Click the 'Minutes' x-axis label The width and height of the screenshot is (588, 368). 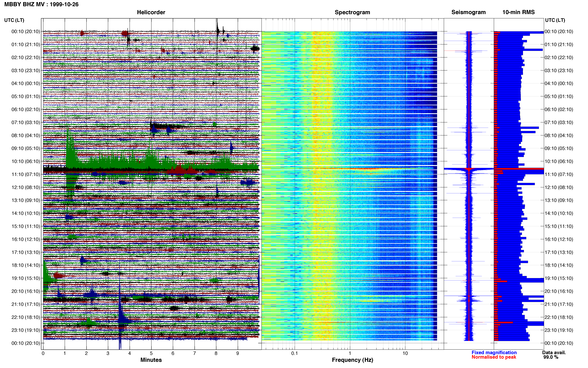pyautogui.click(x=151, y=360)
